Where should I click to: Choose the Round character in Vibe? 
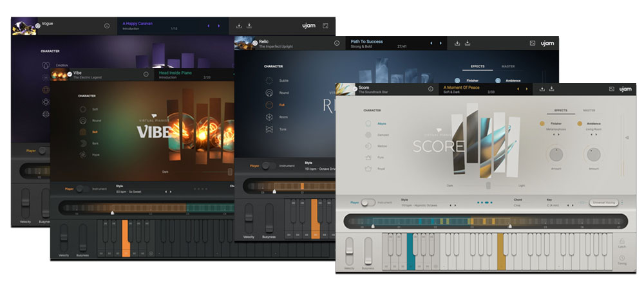[x=90, y=120]
